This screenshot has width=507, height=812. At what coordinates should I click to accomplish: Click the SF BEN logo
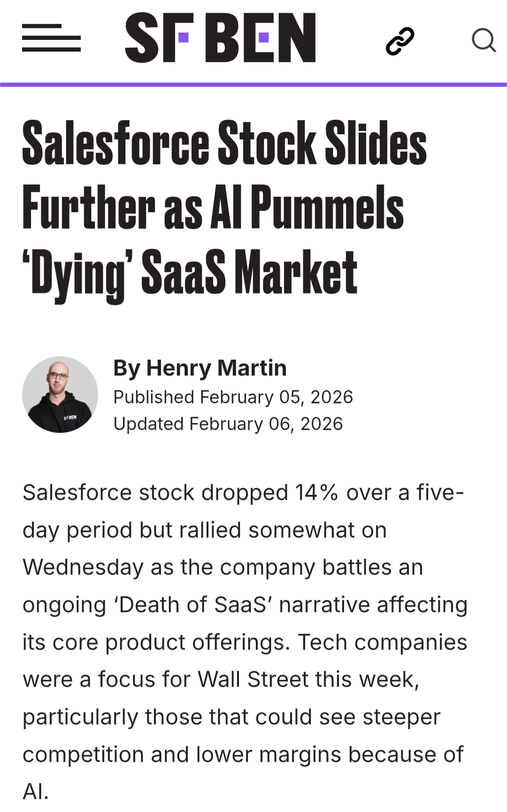pos(220,38)
